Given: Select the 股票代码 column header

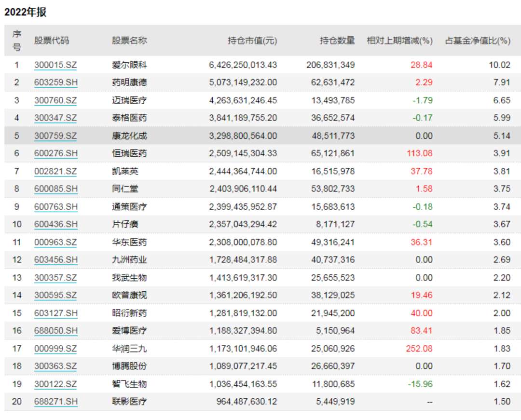Looking at the screenshot, I should (x=50, y=41).
